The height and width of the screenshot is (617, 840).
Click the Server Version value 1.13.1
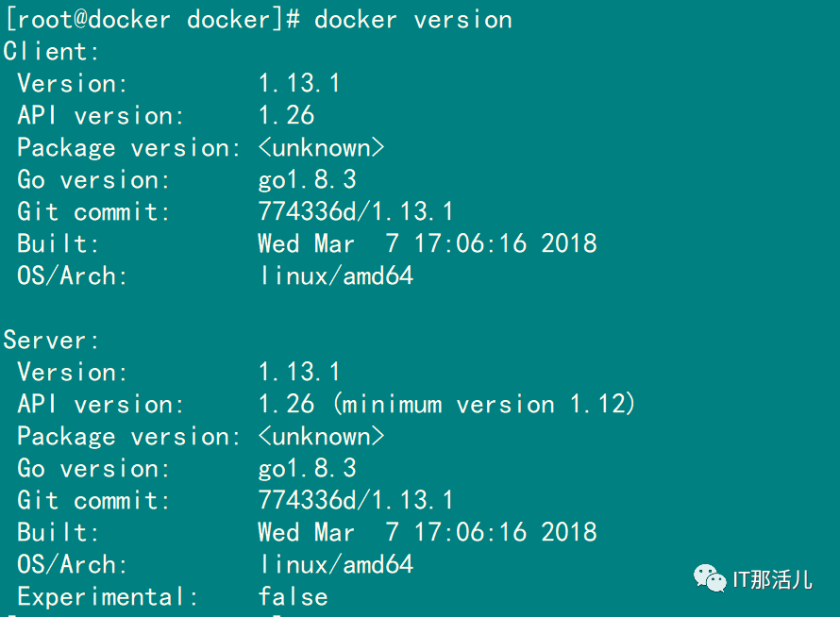[x=299, y=373]
